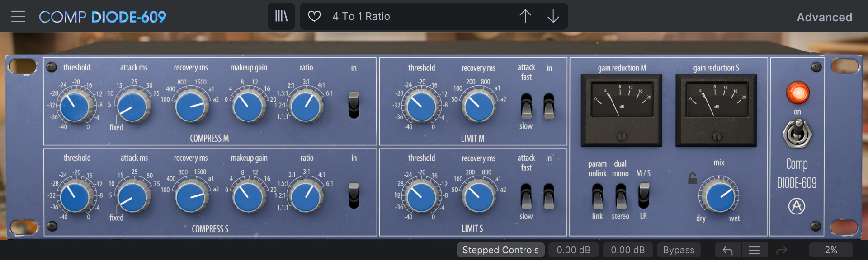Click the second 0.00 dB value
Screen dimensions: 868x260
pyautogui.click(x=627, y=250)
